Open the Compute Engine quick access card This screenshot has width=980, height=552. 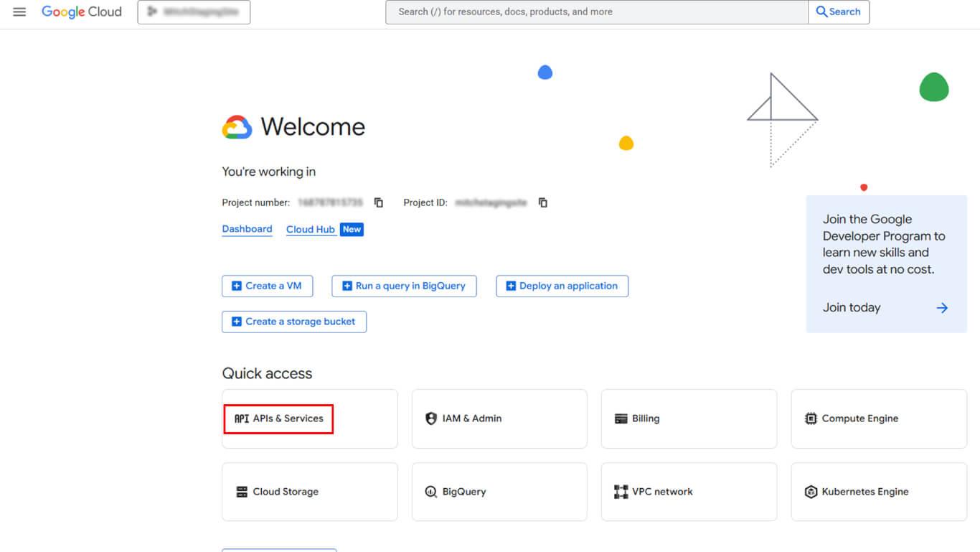(x=878, y=418)
